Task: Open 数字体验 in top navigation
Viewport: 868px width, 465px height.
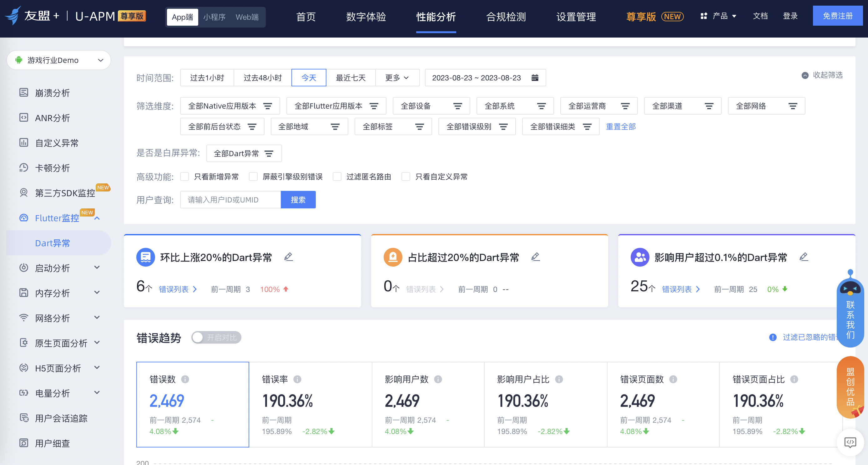Action: click(x=366, y=17)
